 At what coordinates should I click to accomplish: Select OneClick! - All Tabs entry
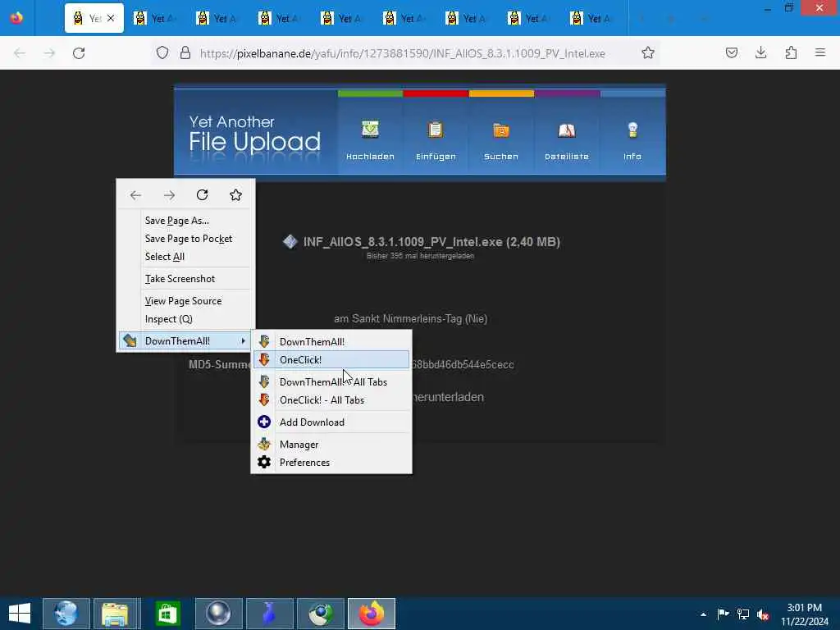tap(331, 400)
